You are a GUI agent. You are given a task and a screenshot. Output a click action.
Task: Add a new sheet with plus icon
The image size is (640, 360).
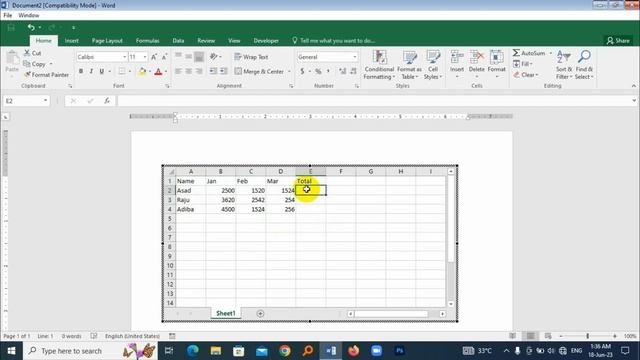[x=260, y=313]
